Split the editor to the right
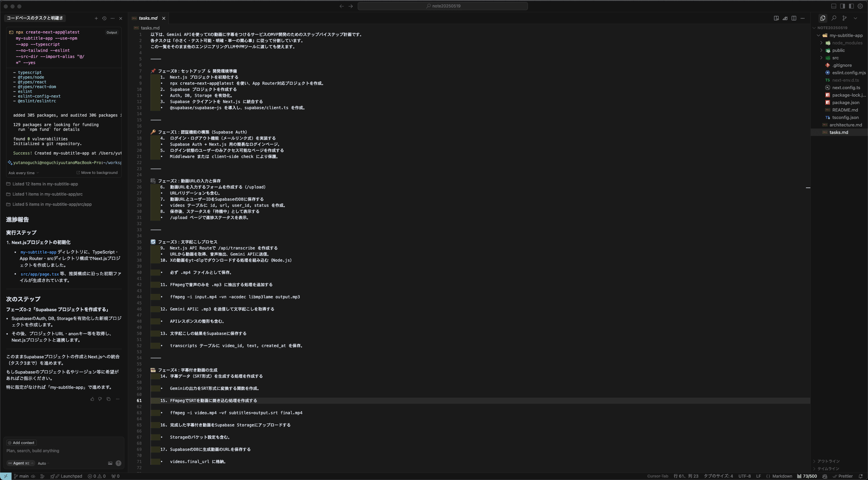 [x=794, y=18]
